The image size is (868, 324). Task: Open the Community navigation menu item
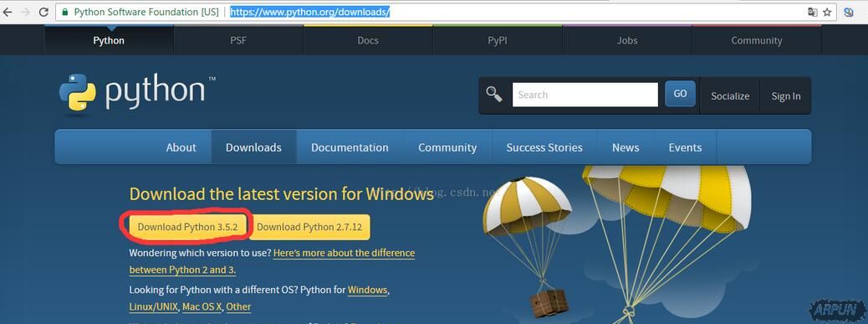coord(447,147)
